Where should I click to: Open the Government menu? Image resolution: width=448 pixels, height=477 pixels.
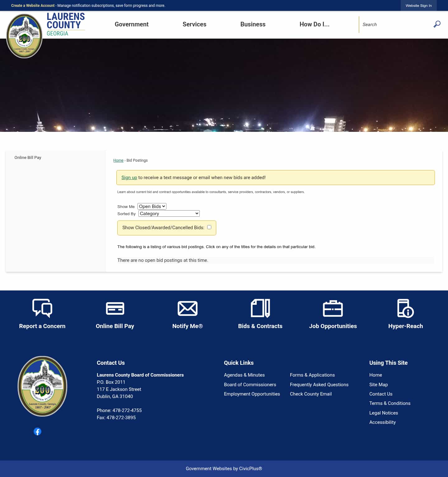coord(131,24)
